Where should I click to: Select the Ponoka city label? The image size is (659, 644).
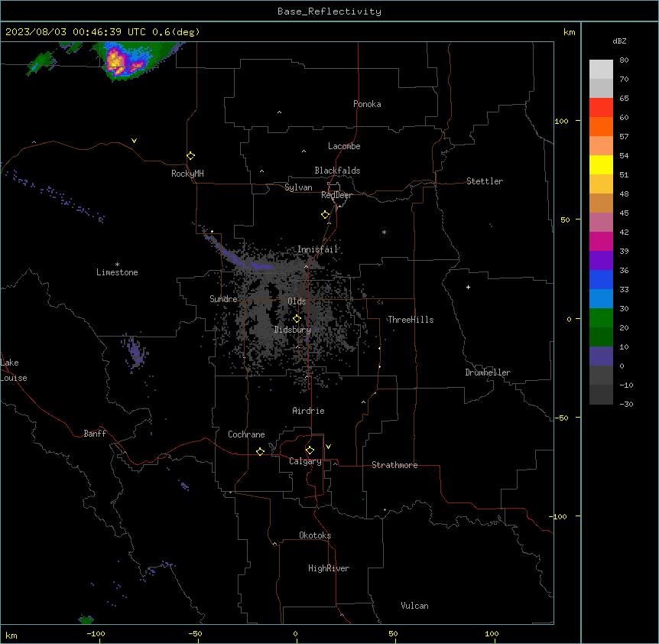click(x=367, y=104)
